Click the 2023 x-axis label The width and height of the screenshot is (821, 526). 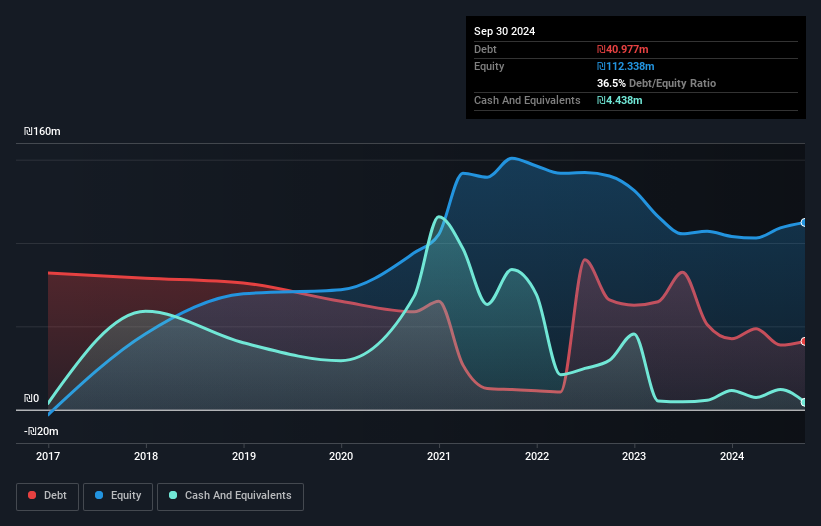point(634,456)
